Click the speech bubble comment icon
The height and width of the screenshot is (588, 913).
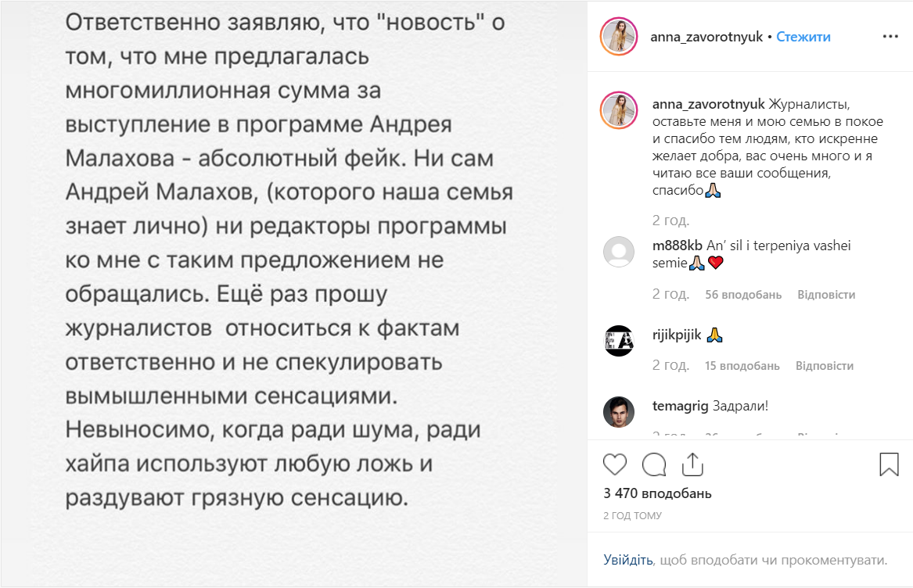[x=654, y=464]
